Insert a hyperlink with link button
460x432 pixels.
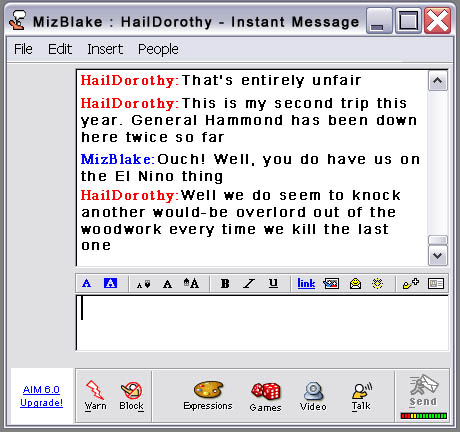click(306, 283)
